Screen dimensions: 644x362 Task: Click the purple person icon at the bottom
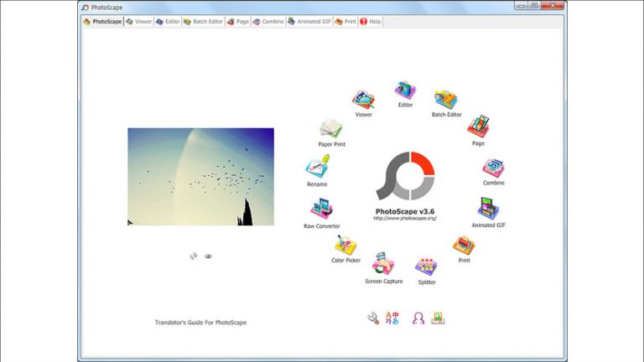(418, 318)
